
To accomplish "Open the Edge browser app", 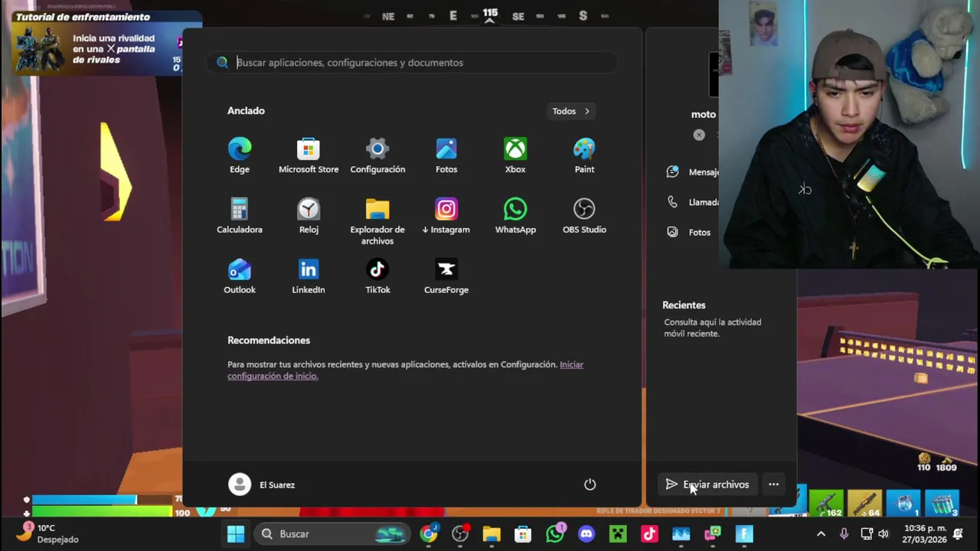I will coord(240,155).
